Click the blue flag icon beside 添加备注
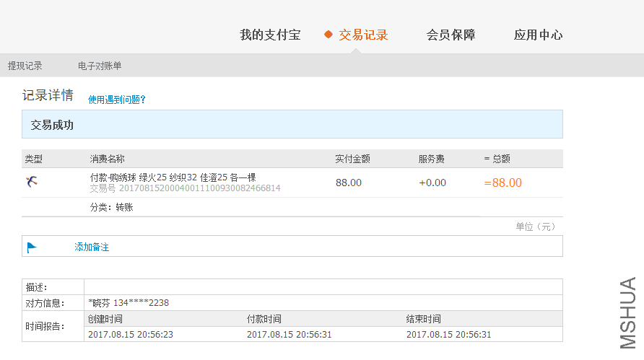Image resolution: width=644 pixels, height=360 pixels. click(32, 247)
